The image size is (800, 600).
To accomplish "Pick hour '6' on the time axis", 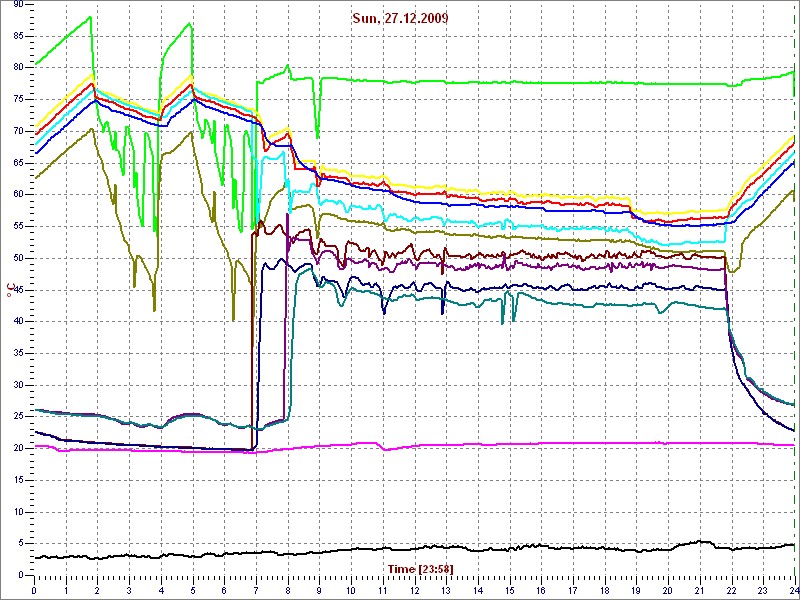I will (224, 590).
